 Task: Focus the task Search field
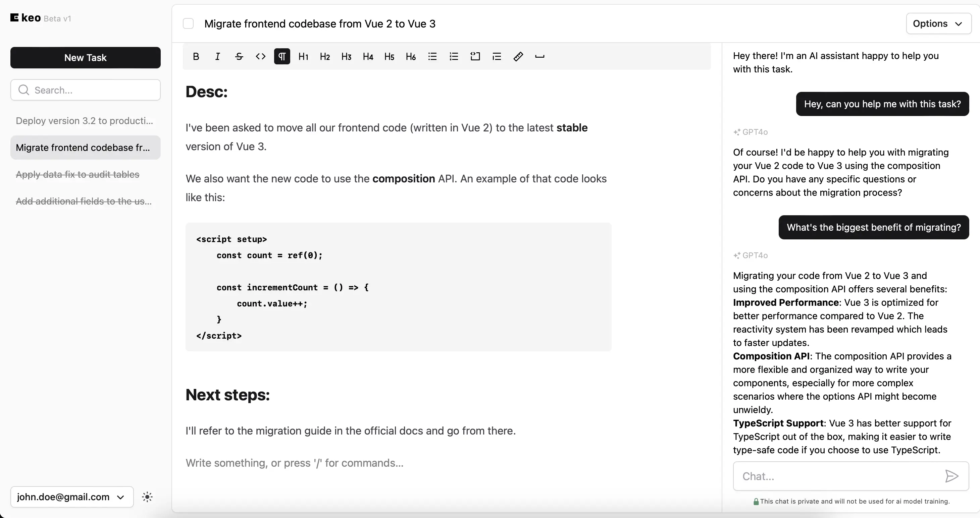[86, 90]
